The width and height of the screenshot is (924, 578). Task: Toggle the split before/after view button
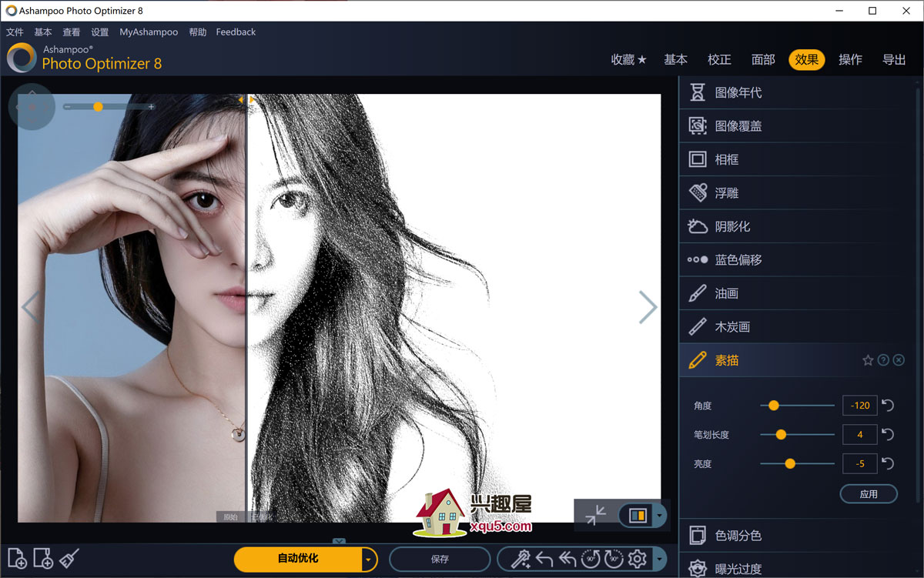638,516
